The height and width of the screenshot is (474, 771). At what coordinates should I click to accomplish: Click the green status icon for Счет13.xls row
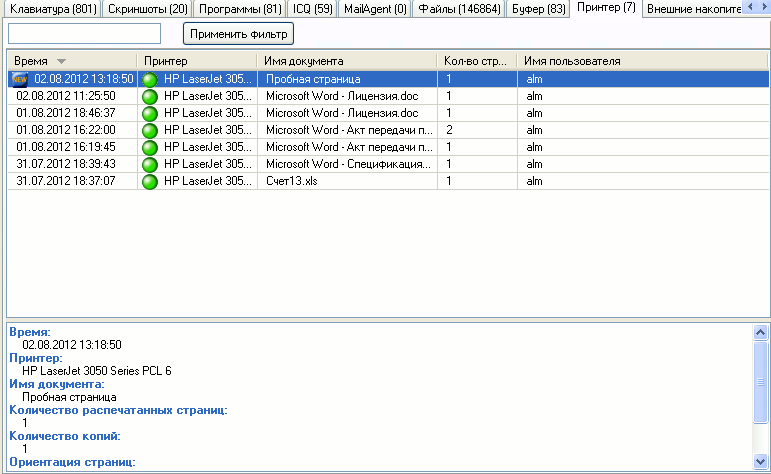150,181
